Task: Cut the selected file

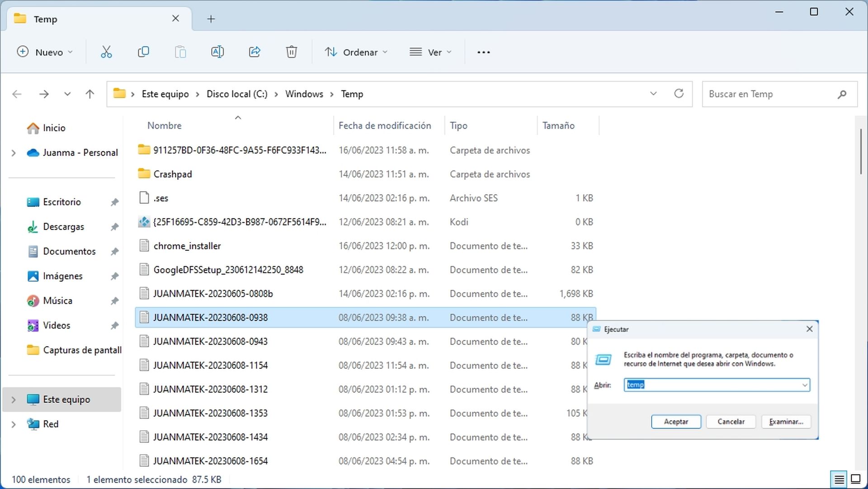Action: tap(106, 52)
